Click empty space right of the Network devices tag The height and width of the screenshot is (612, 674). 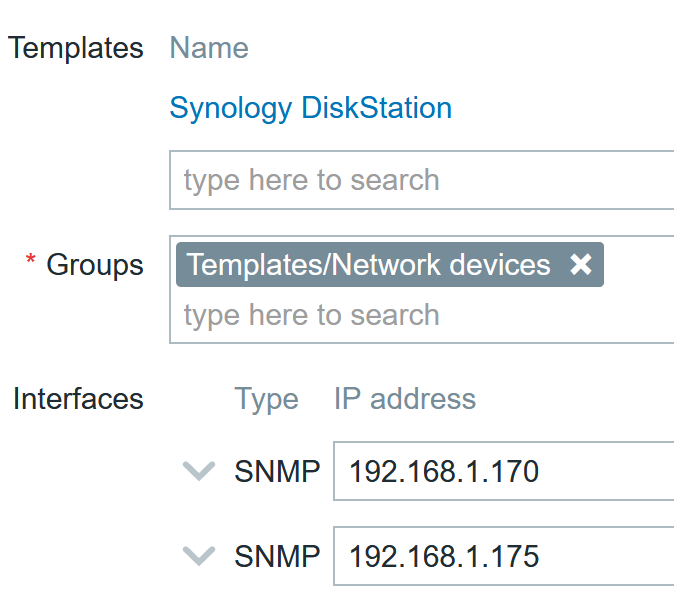640,265
